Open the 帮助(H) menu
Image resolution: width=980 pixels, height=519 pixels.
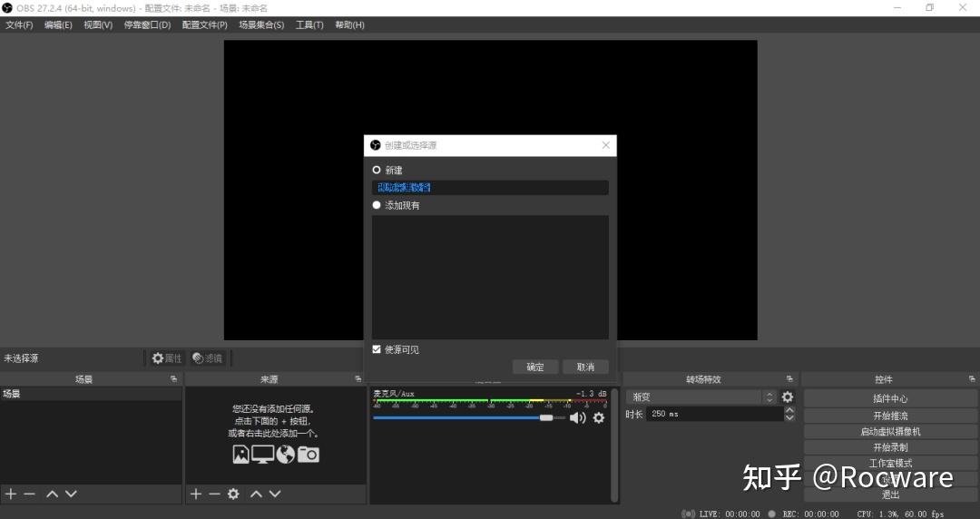(x=349, y=25)
